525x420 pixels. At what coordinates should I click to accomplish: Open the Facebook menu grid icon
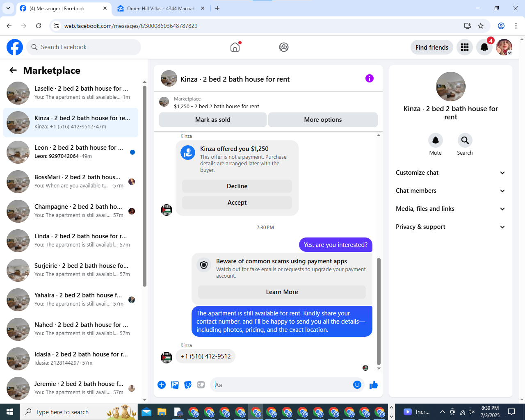465,47
